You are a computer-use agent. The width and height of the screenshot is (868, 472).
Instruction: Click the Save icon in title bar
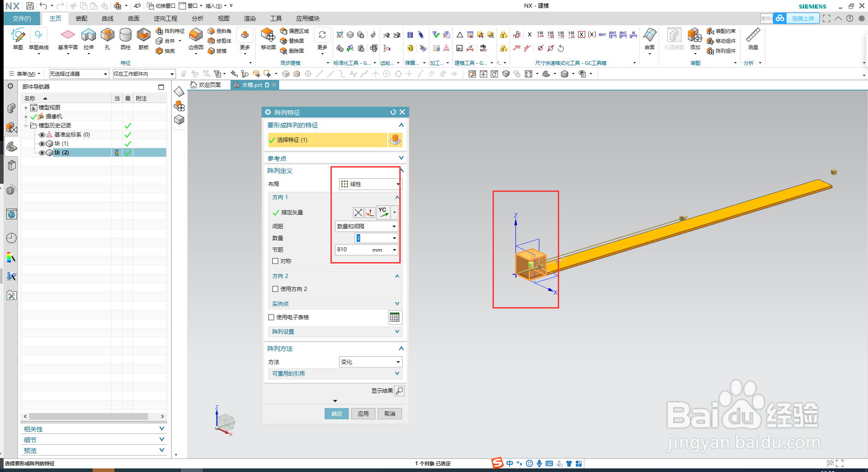coord(30,6)
